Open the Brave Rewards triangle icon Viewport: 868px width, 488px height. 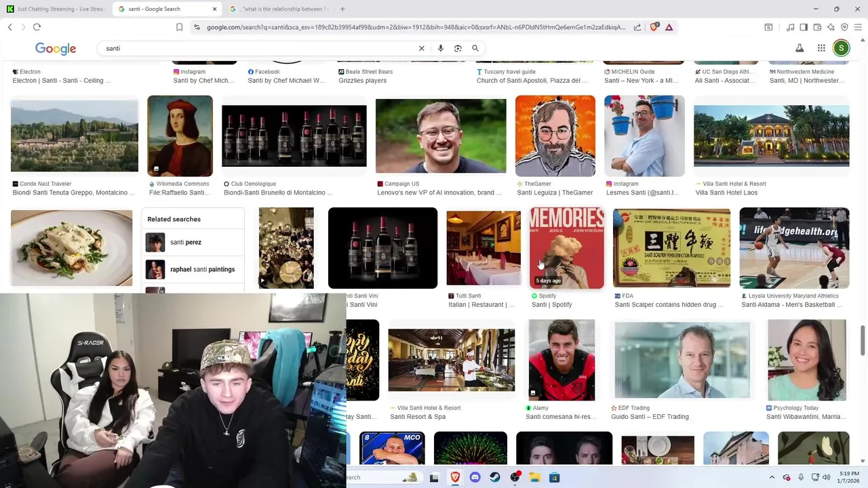(669, 27)
